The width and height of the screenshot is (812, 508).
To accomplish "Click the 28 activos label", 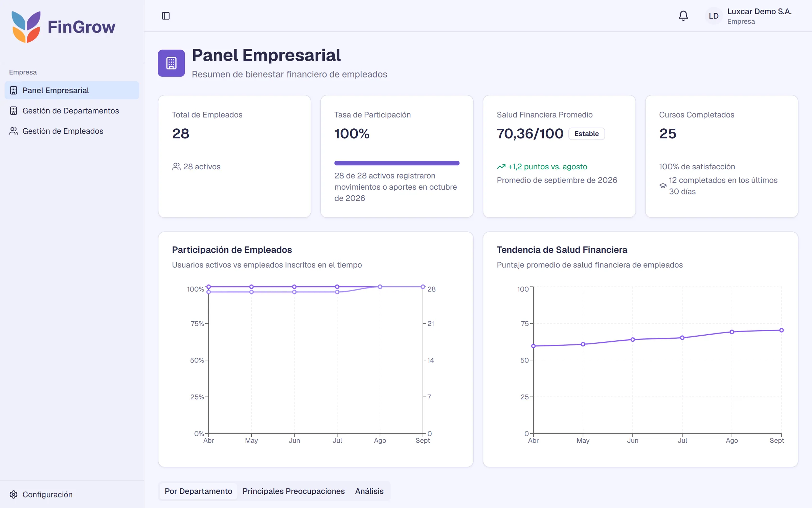I will click(202, 167).
